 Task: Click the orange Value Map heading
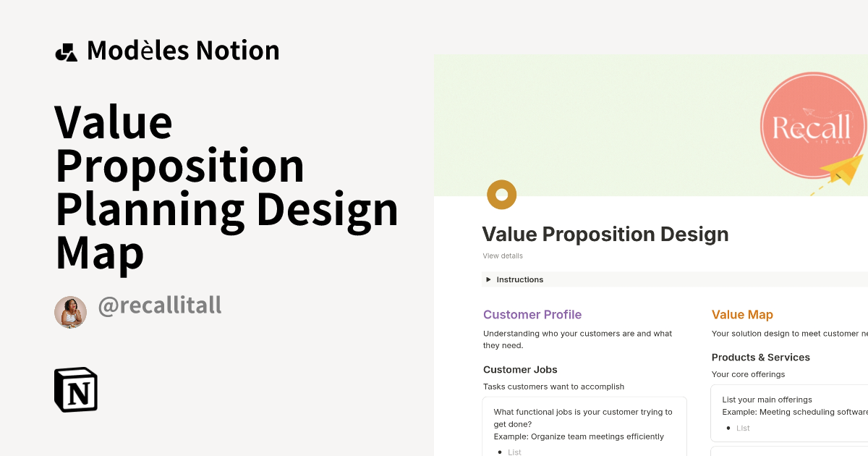coord(742,314)
